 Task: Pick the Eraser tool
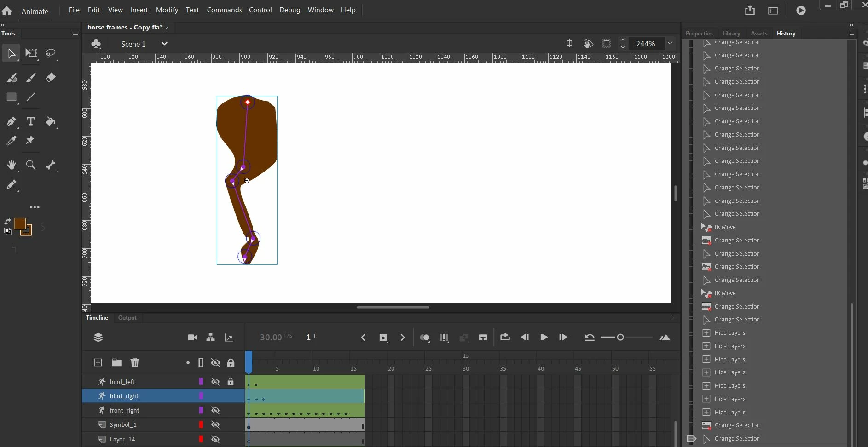coord(51,77)
